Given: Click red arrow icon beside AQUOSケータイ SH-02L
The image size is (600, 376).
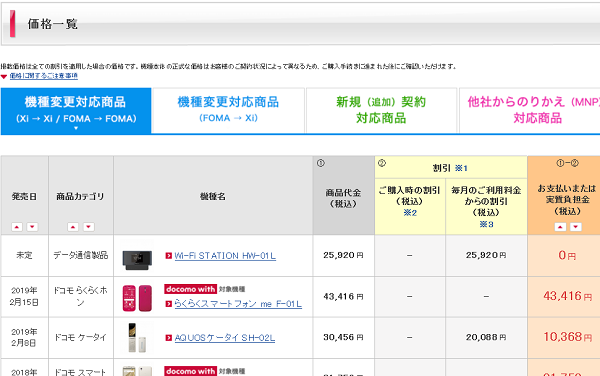Looking at the screenshot, I should [168, 338].
